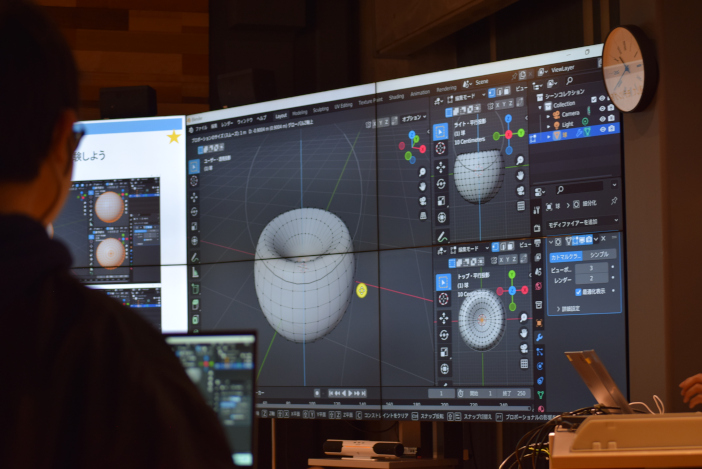Toggle X mirror axis in top orthographic viewport
Screen dimensions: 702x469
[x=501, y=260]
